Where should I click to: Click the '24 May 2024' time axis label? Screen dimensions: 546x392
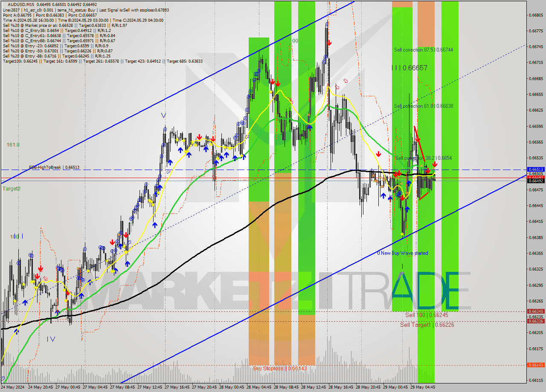point(13,388)
